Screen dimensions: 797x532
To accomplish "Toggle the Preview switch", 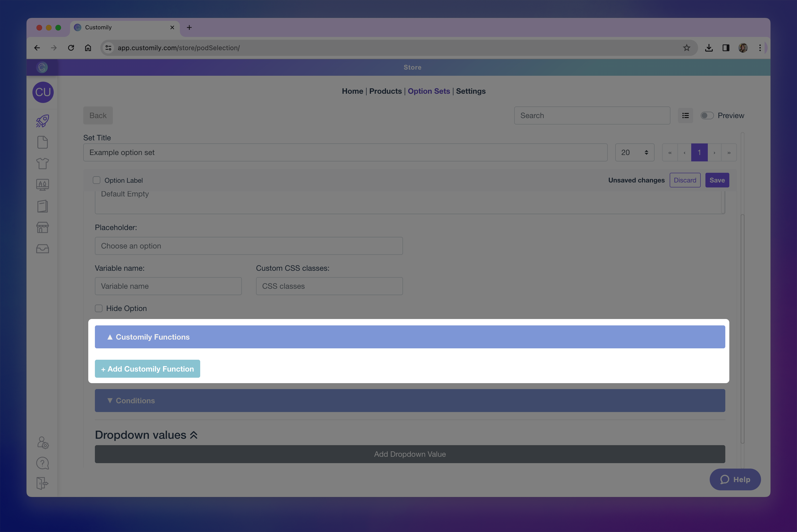I will 707,116.
